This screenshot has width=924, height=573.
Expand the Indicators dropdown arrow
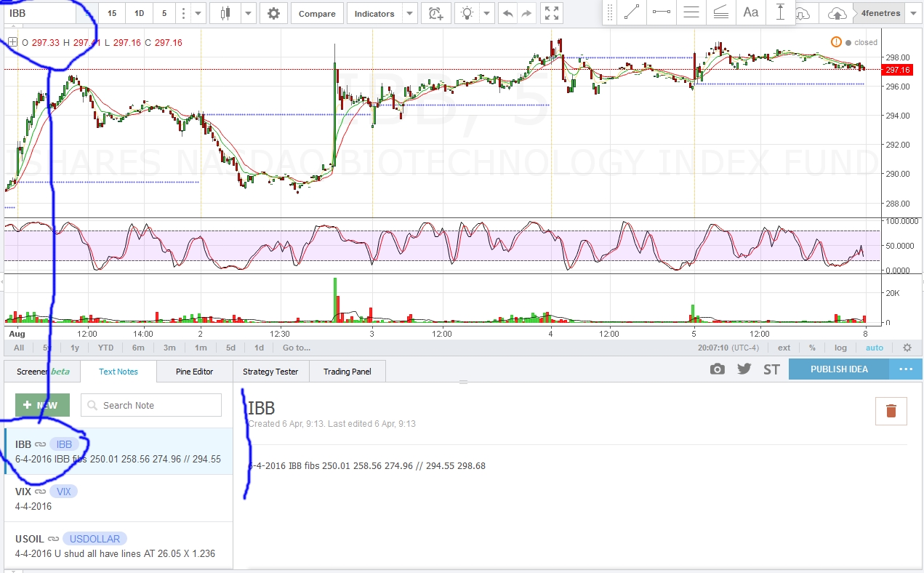click(x=410, y=13)
